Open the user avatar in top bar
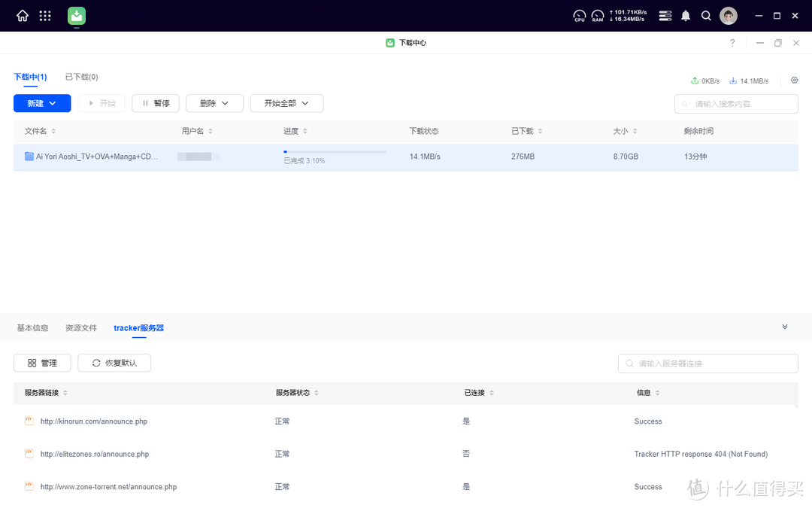Screen dimensions: 812x508 click(728, 16)
